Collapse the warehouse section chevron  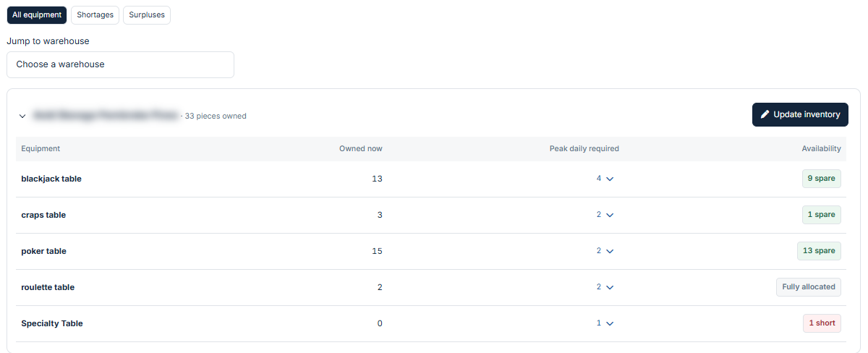click(x=22, y=116)
